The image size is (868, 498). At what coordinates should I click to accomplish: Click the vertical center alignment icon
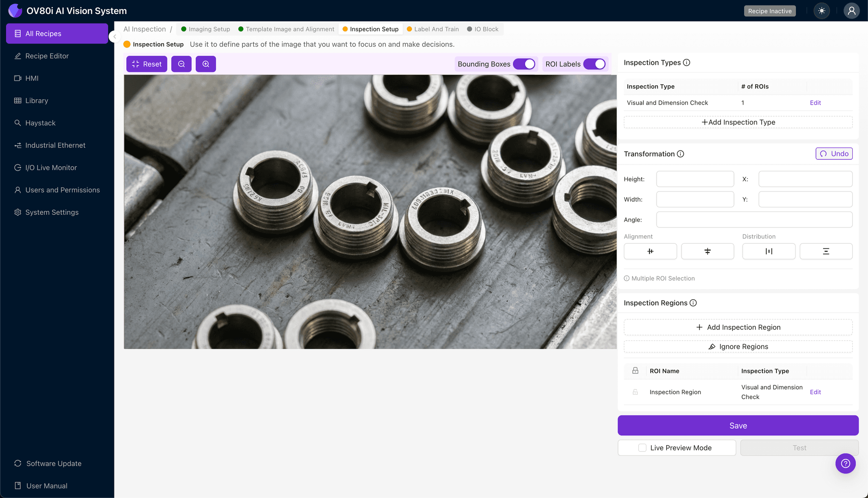coord(707,251)
